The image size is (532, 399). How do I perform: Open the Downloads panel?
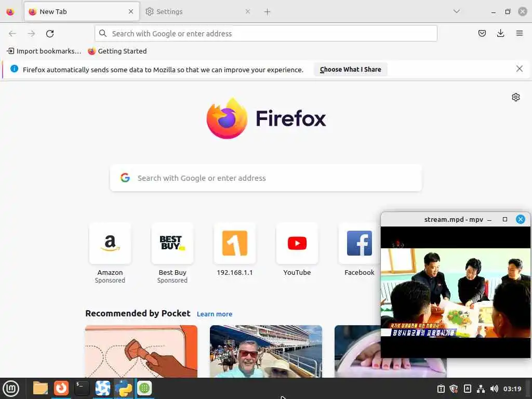tap(500, 33)
